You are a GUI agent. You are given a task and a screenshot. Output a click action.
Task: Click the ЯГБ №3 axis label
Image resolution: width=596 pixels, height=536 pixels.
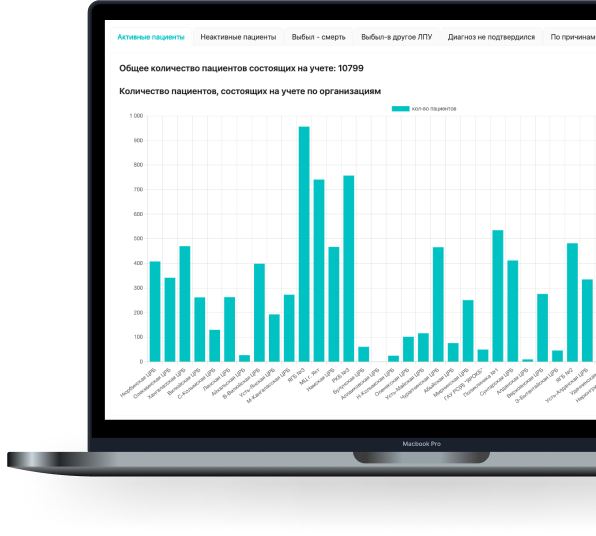(296, 375)
